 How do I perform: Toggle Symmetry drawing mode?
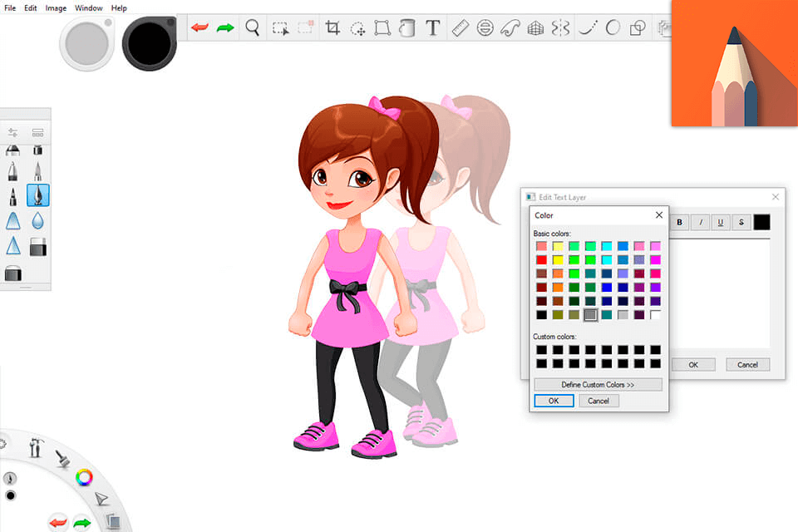560,28
